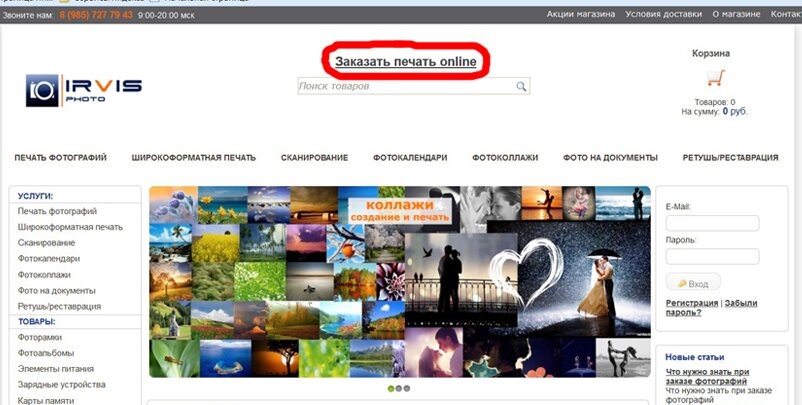The height and width of the screenshot is (405, 802).
Task: Click the Новые статьи heading
Action: (695, 357)
